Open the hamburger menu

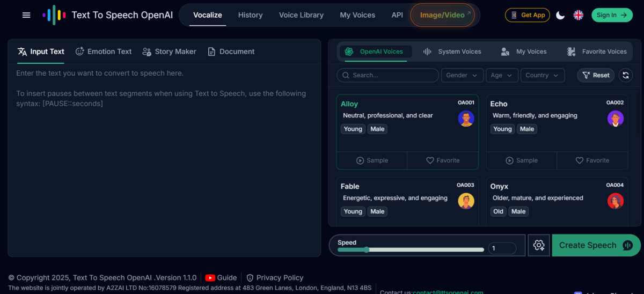tap(26, 15)
